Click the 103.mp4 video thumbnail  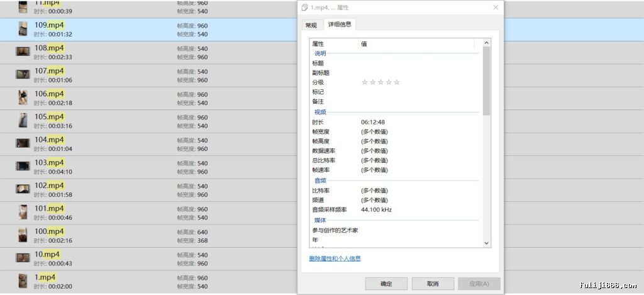(23, 166)
